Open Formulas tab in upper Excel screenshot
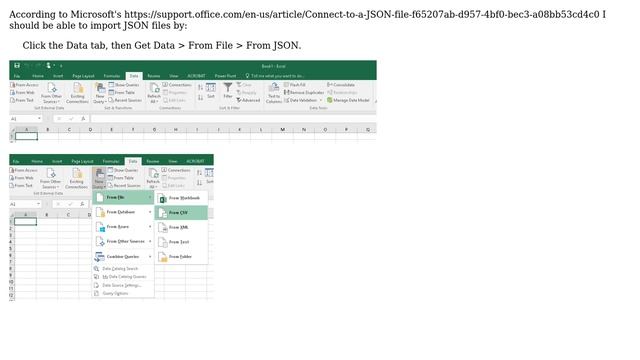This screenshot has height=360, width=640. point(112,76)
